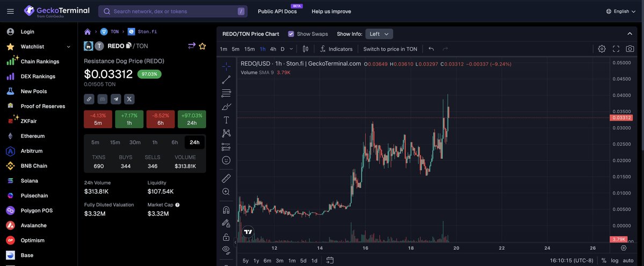Select the chart patterns tool
644x266 pixels.
[x=226, y=134]
